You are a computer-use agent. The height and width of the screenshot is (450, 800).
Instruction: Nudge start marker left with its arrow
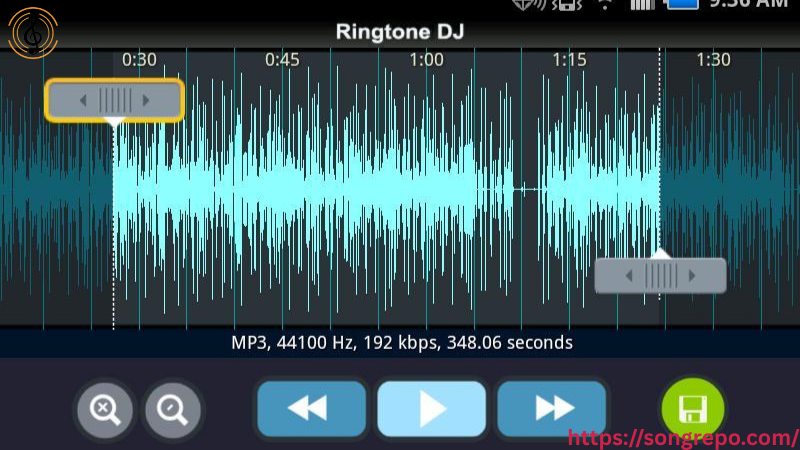83,101
